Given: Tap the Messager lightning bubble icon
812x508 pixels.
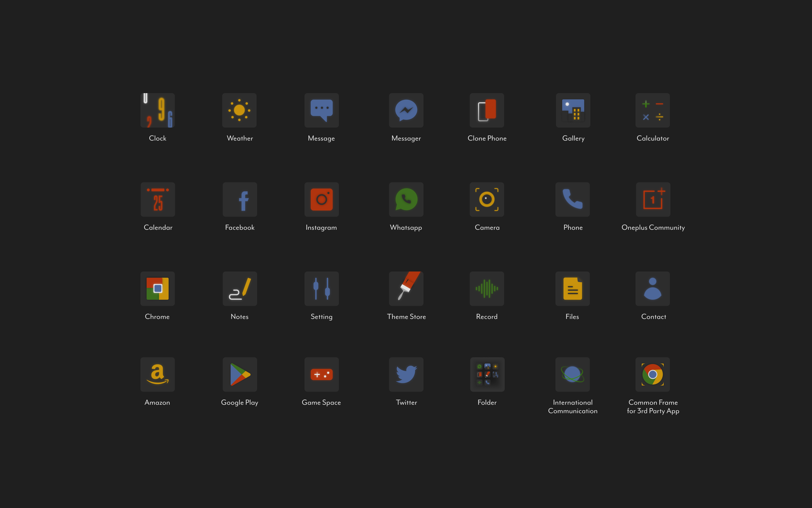Looking at the screenshot, I should [406, 110].
